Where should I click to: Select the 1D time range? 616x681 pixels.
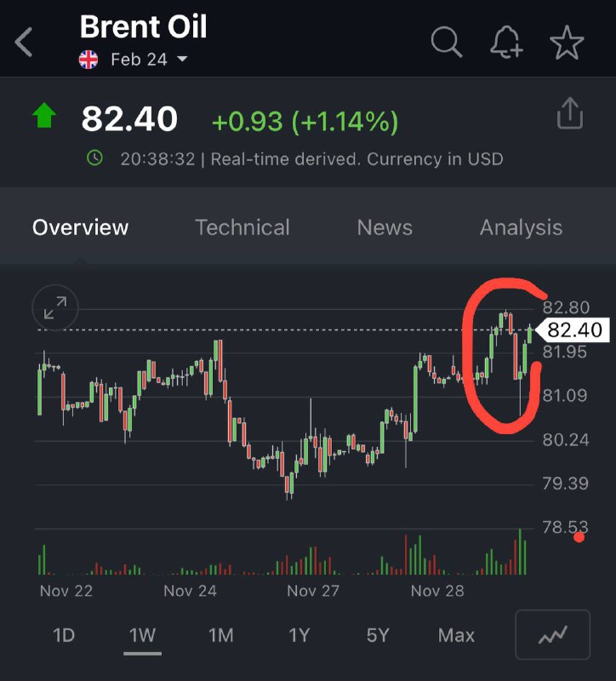[64, 635]
